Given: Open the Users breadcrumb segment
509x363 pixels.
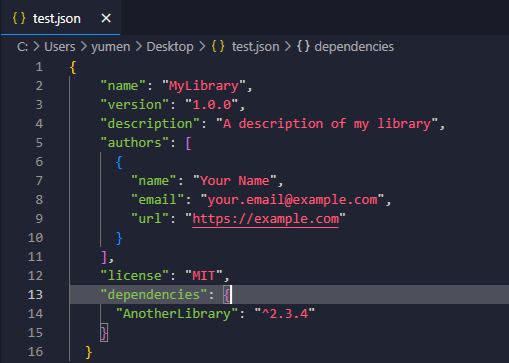Looking at the screenshot, I should click(x=60, y=47).
